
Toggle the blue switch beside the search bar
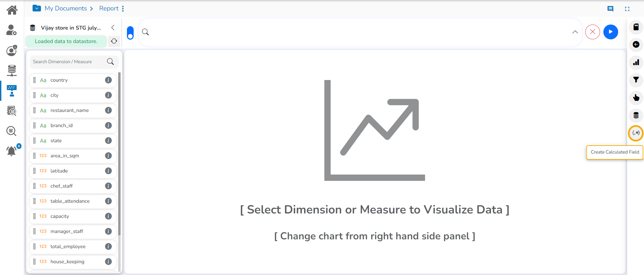[130, 33]
